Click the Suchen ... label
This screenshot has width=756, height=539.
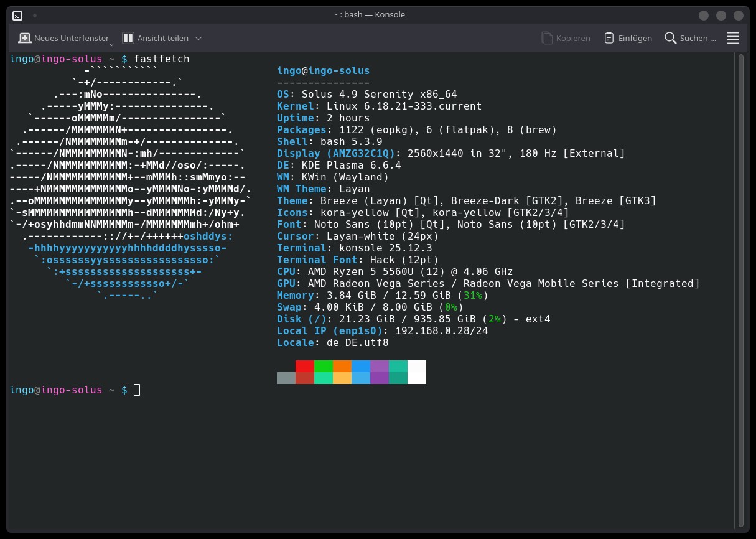[x=698, y=38]
